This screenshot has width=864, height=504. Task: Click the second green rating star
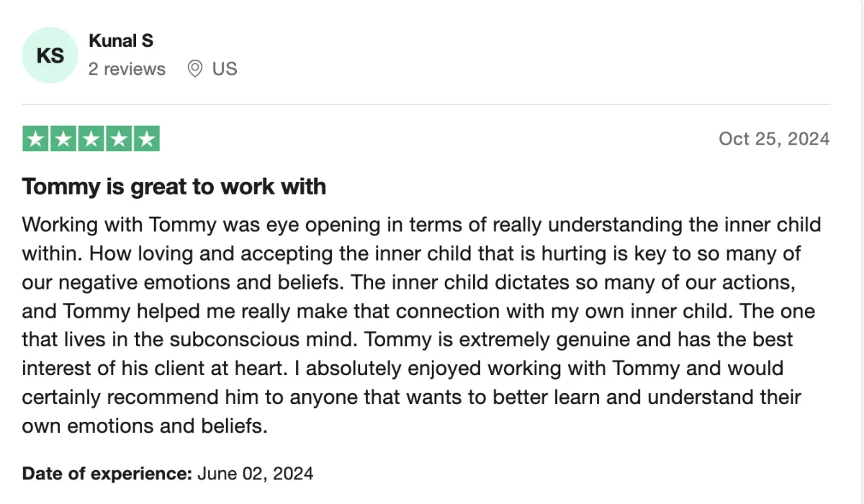click(63, 139)
